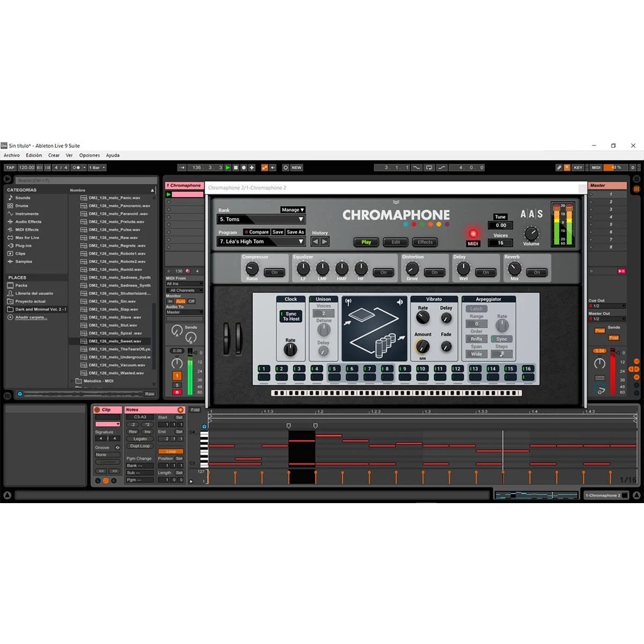Open the 1 Bar quantization dropdown
The image size is (644, 644).
(x=97, y=167)
